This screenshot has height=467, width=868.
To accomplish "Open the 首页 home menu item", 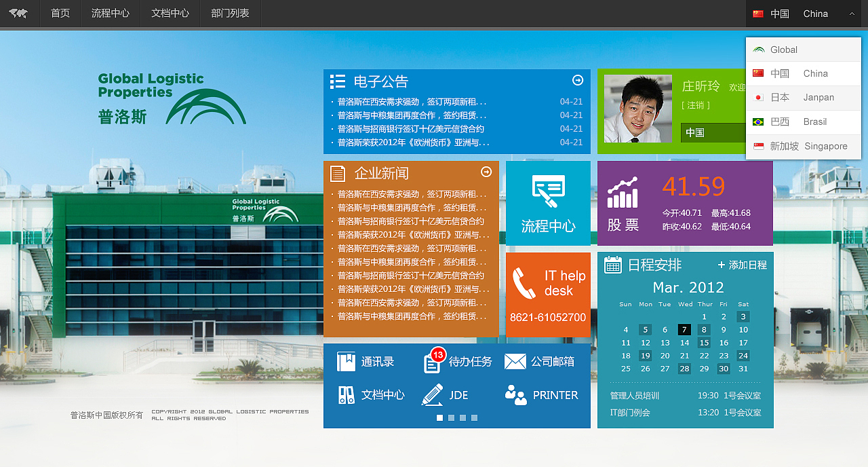I will tap(60, 14).
